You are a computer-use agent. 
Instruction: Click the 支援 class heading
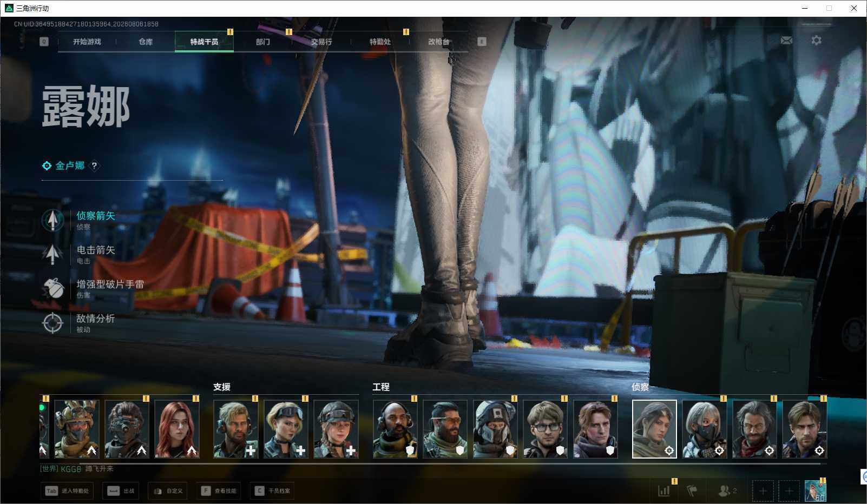point(222,387)
